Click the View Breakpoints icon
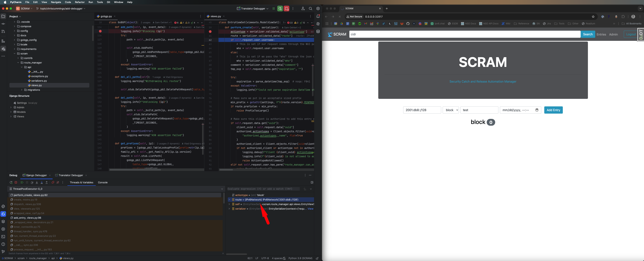The image size is (644, 261). [x=53, y=182]
